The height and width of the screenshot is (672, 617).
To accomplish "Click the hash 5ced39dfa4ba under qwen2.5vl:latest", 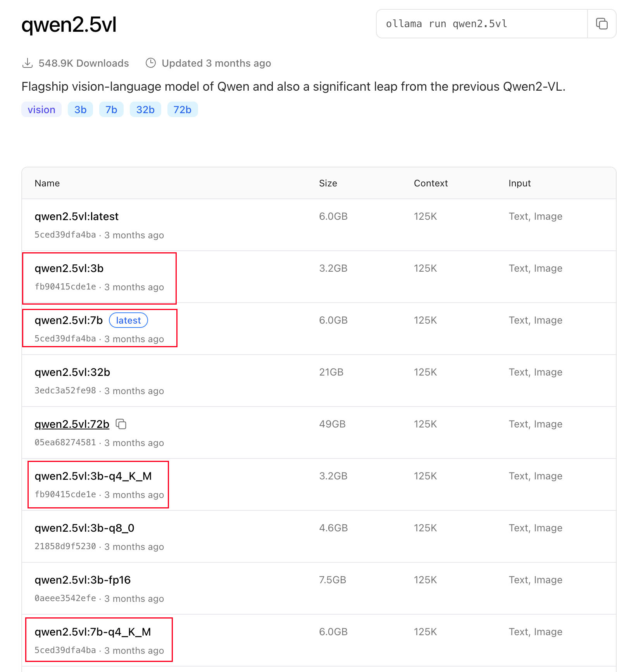I will click(x=65, y=235).
